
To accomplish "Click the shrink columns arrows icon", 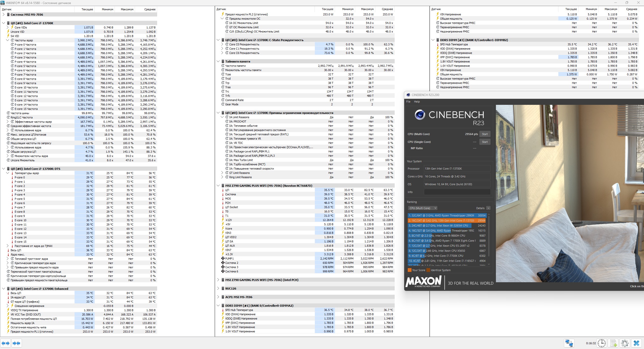I will (x=16, y=343).
